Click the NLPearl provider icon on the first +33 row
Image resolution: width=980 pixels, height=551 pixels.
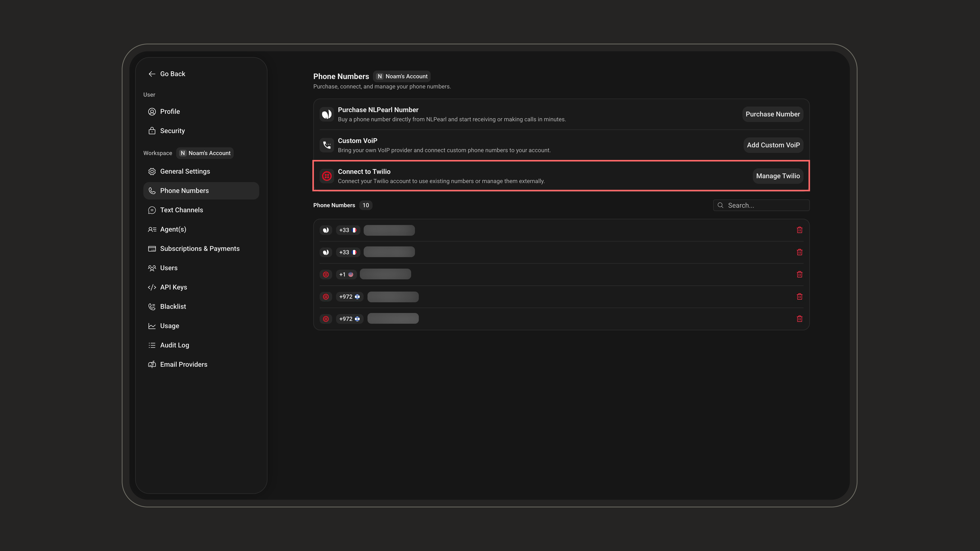(326, 230)
